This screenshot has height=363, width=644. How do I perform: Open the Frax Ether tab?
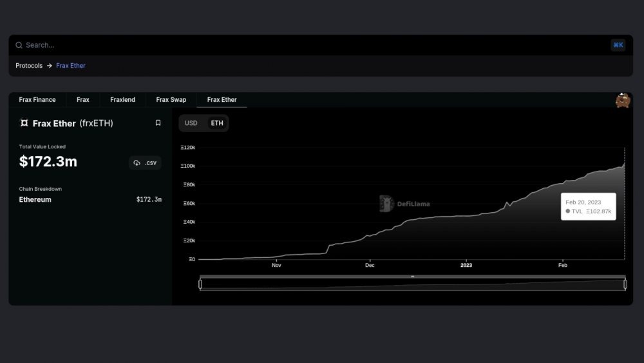[x=222, y=100]
